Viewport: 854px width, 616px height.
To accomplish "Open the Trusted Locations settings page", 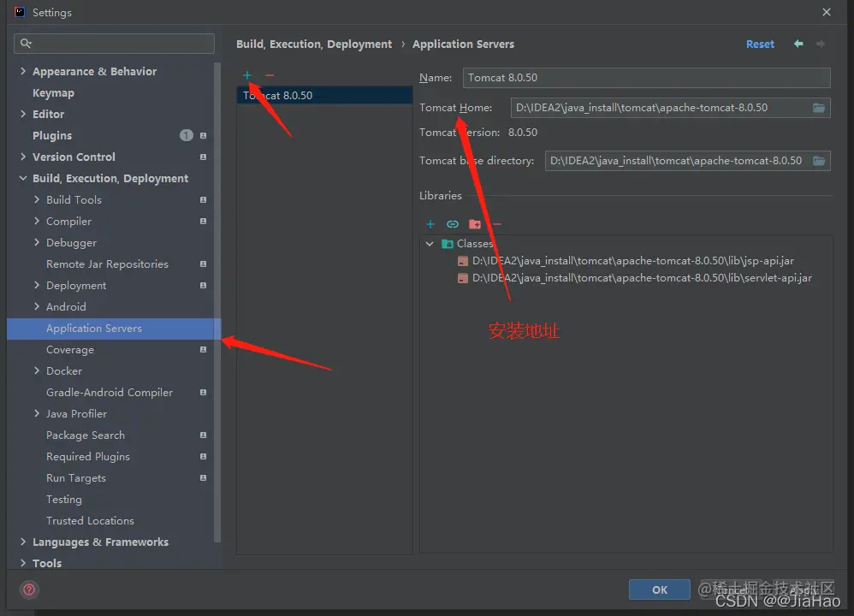I will click(x=91, y=521).
